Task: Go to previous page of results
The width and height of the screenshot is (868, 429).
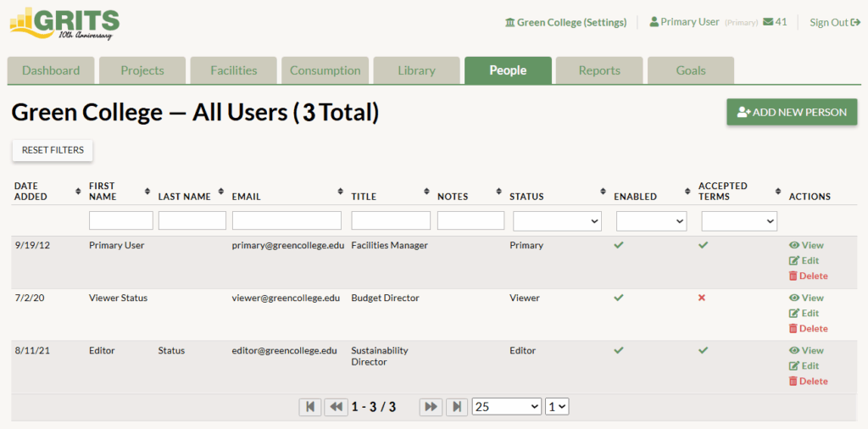Action: (x=337, y=407)
